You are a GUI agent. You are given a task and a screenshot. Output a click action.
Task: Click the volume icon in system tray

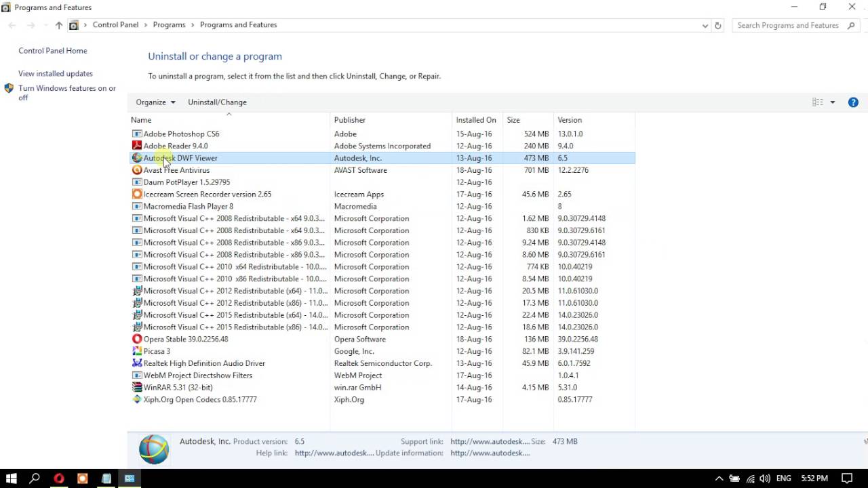pos(765,479)
